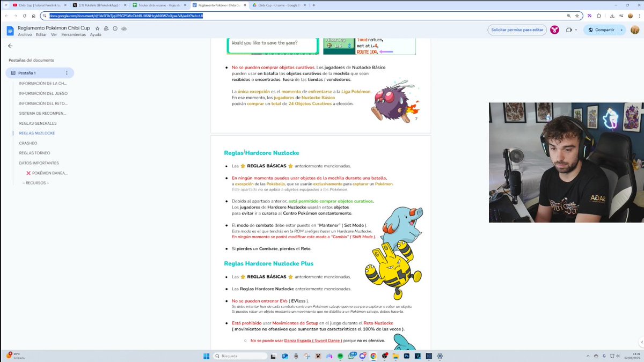This screenshot has height=362, width=644.
Task: Jump to CRASHEO heading in outline
Action: coord(28,143)
